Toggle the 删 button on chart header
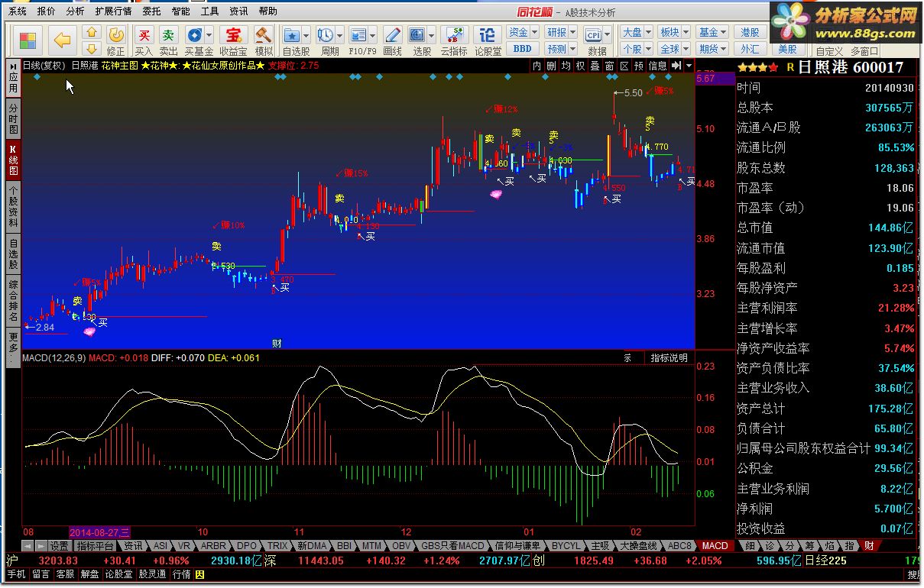The height and width of the screenshot is (588, 924). (x=552, y=66)
